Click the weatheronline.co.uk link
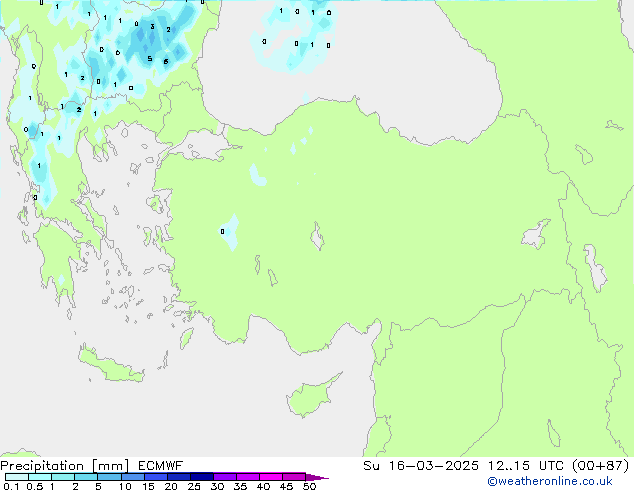 [550, 481]
